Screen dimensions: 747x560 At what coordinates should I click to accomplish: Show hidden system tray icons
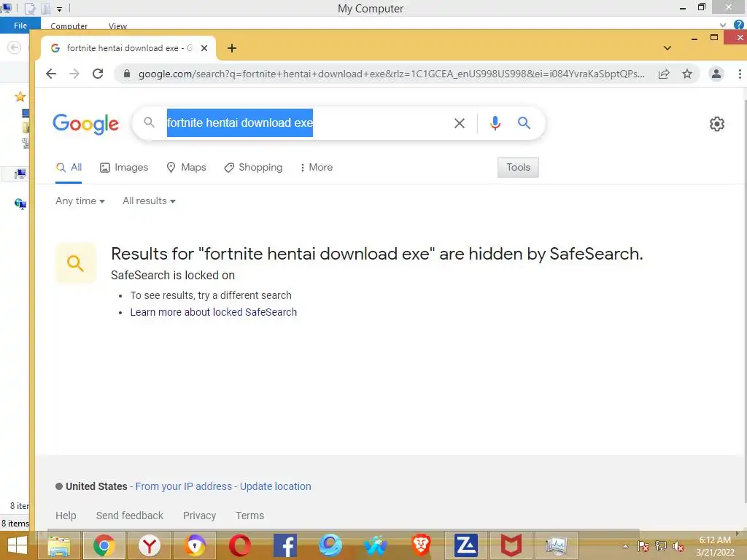(x=625, y=546)
